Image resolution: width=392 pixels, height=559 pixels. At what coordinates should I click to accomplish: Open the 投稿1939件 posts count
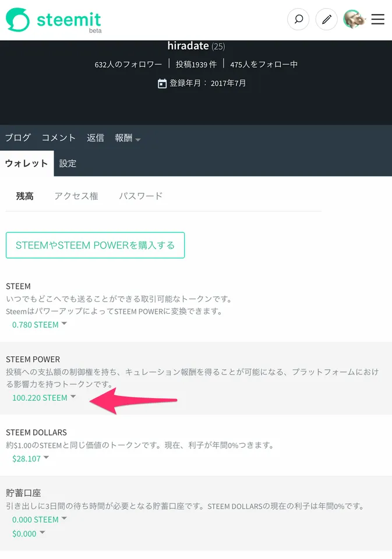[196, 65]
